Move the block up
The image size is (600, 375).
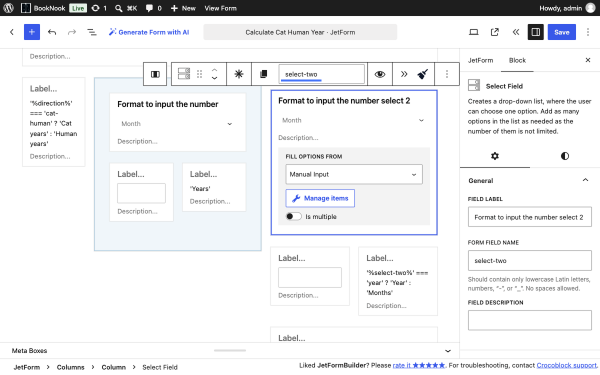point(214,70)
